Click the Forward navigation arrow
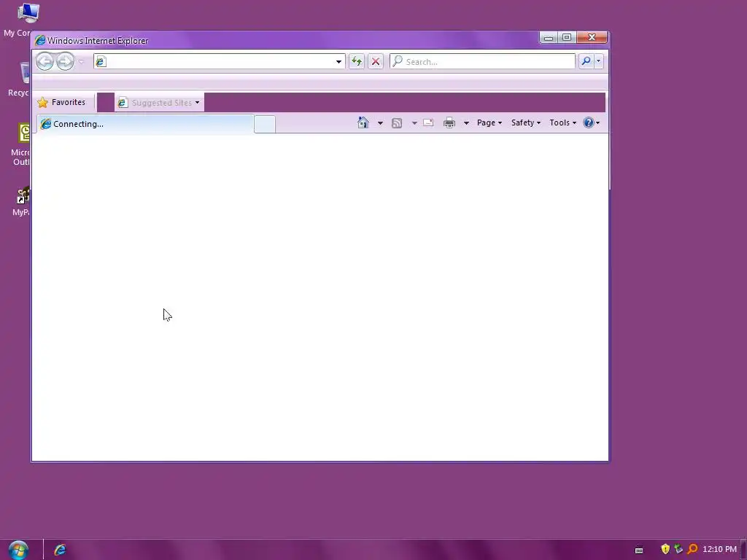 click(x=65, y=61)
